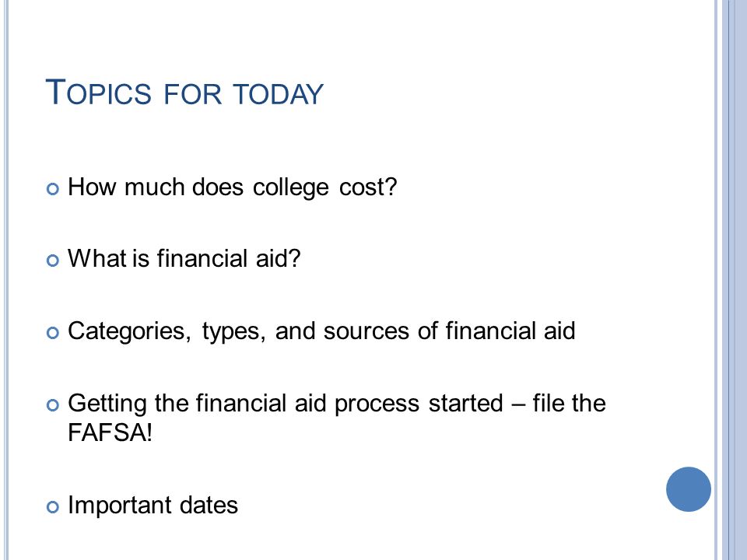The width and height of the screenshot is (747, 560).
Task: Click the bullet before 'What is financial aid?'
Action: point(53,261)
